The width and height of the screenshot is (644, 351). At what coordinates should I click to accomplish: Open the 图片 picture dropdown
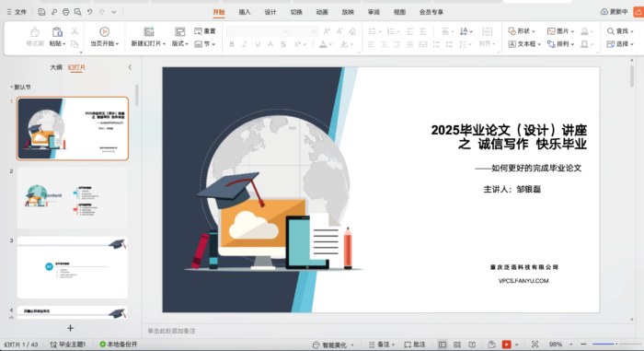pyautogui.click(x=560, y=31)
